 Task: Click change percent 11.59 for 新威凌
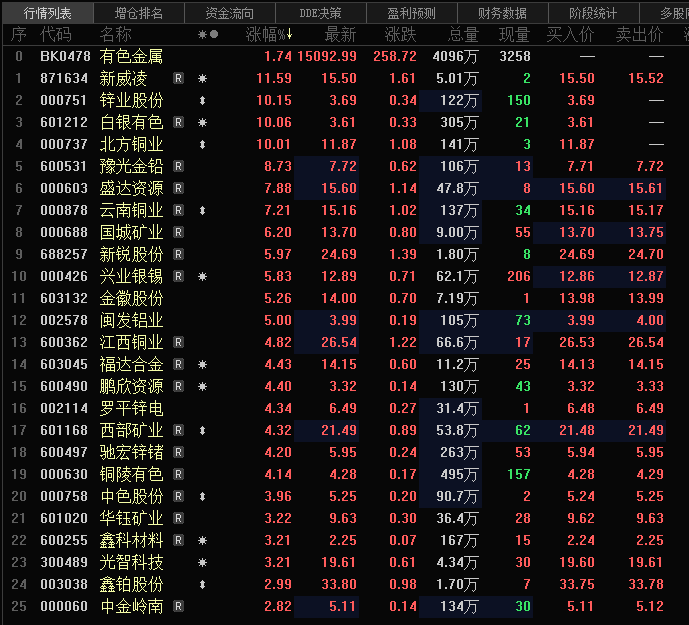(274, 78)
